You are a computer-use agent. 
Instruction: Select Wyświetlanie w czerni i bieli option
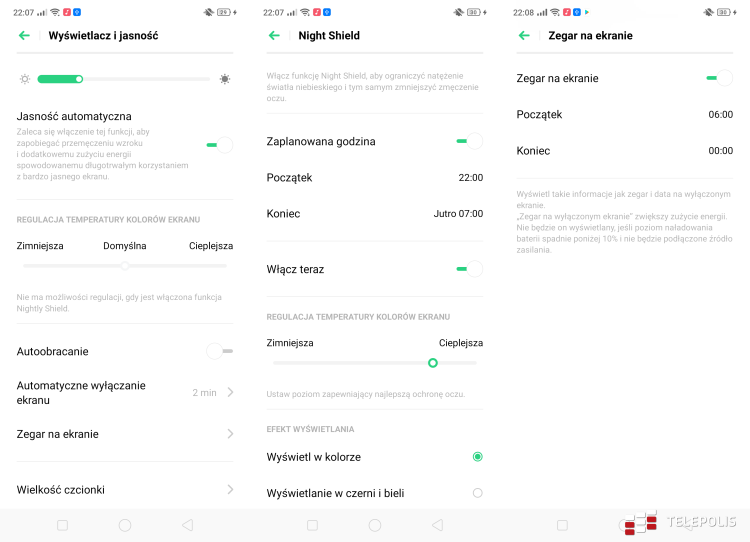click(477, 493)
